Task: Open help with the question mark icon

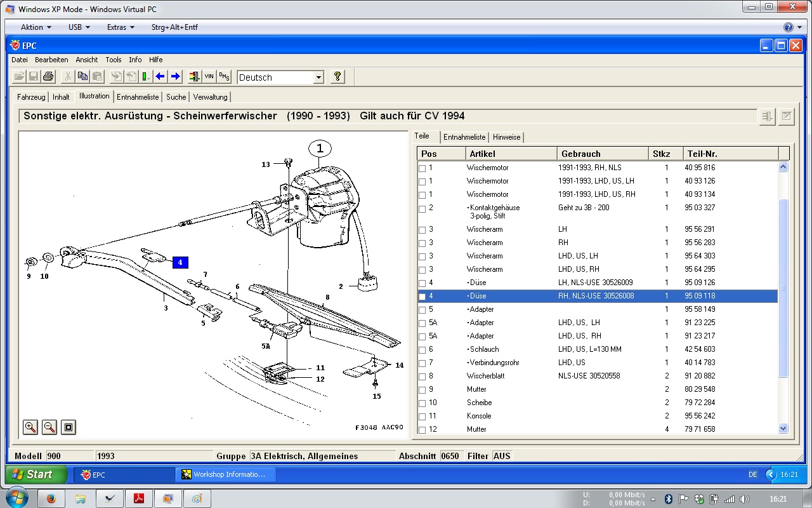Action: pyautogui.click(x=337, y=77)
